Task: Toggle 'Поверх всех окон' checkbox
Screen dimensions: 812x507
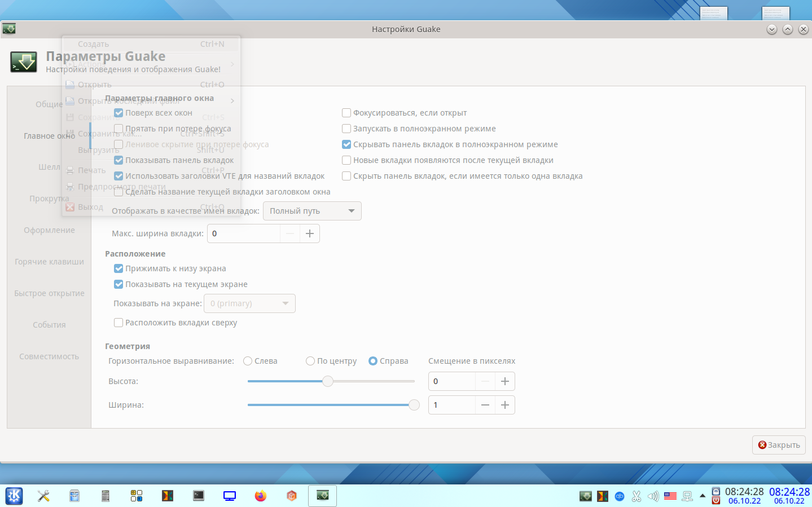Action: 118,113
